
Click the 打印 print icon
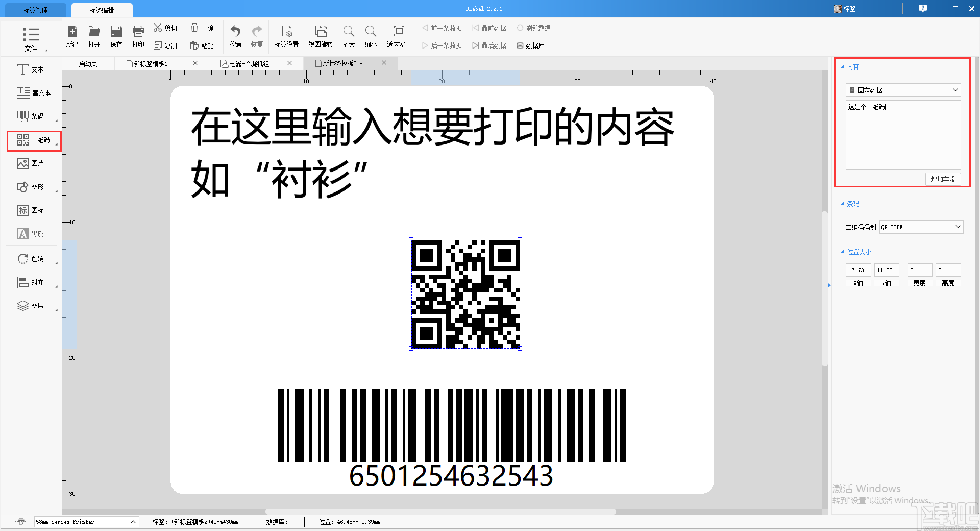coord(137,36)
